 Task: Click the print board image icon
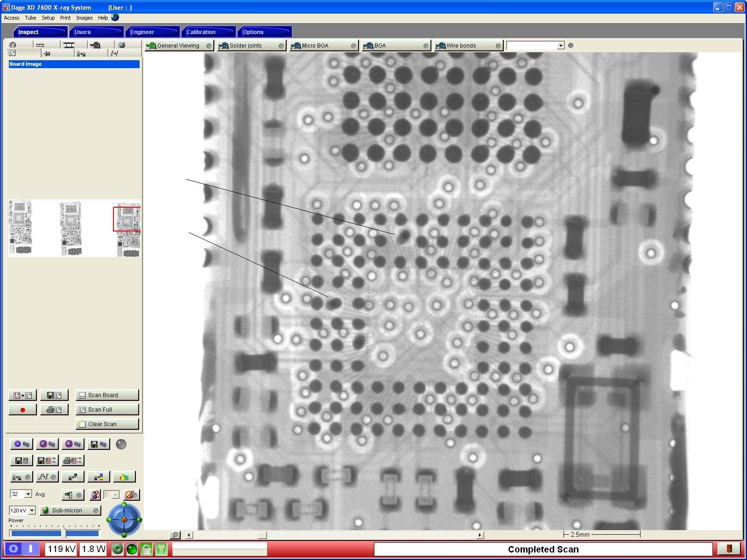pos(54,410)
